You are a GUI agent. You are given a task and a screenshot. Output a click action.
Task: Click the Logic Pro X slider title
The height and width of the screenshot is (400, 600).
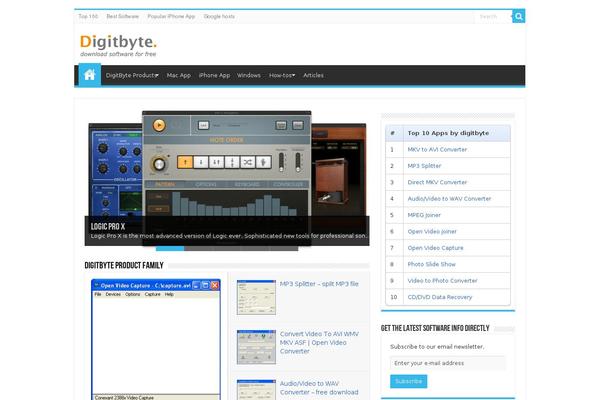108,226
